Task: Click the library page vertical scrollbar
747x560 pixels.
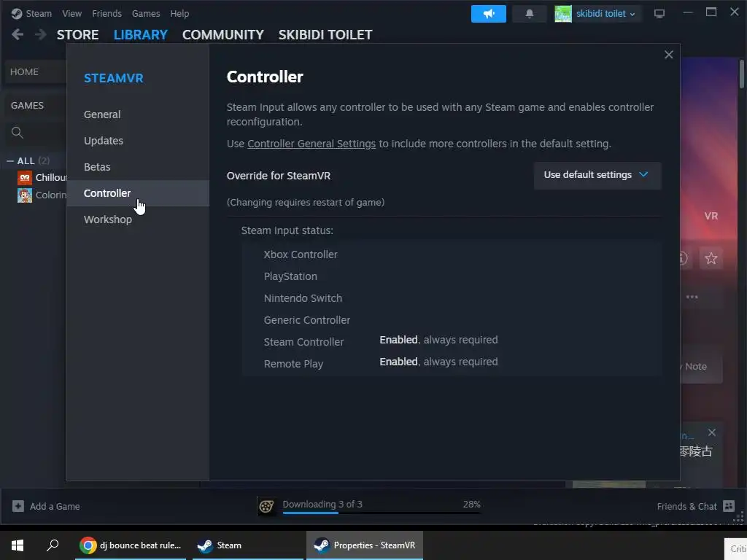Action: pyautogui.click(x=742, y=74)
